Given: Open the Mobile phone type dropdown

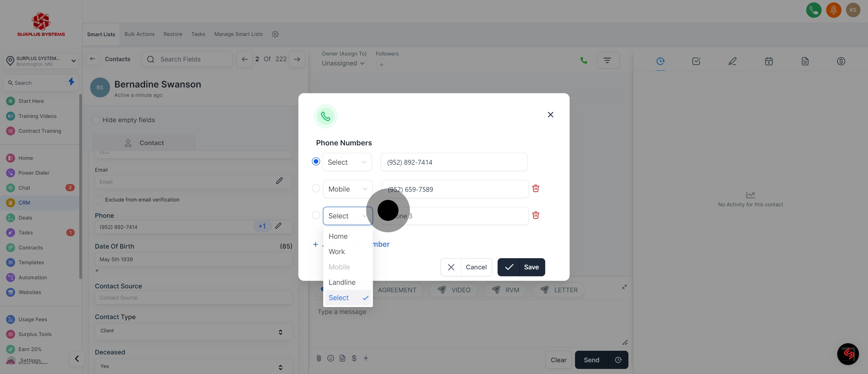Looking at the screenshot, I should 348,189.
